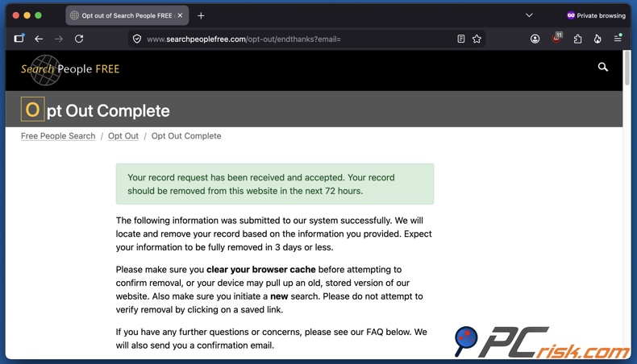Click the Private browsing indicator
This screenshot has width=637, height=364.
coord(596,15)
